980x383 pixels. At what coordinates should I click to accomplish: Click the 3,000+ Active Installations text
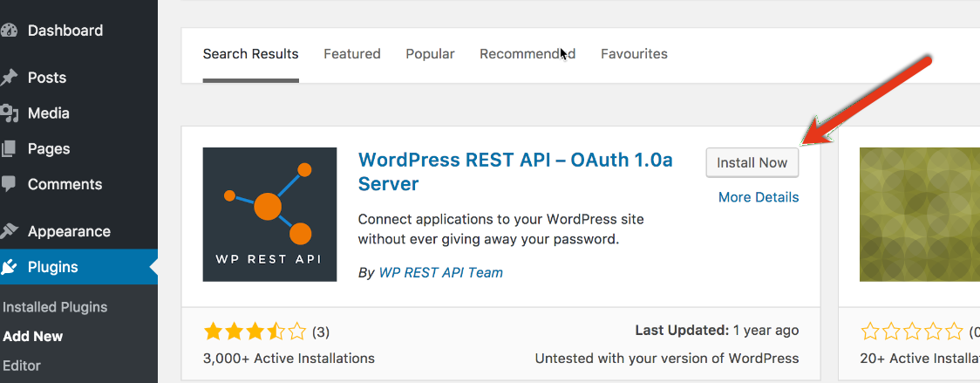pos(289,359)
